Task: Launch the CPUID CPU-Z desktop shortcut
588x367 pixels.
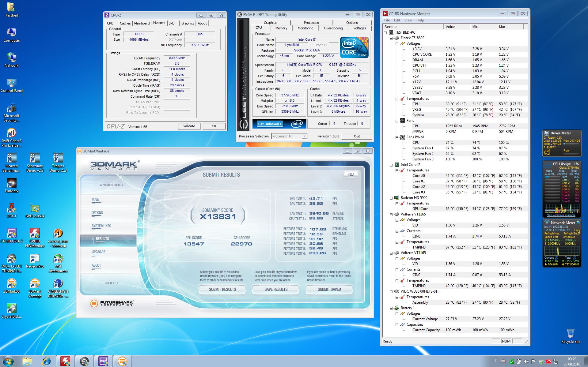Action: tap(11, 236)
